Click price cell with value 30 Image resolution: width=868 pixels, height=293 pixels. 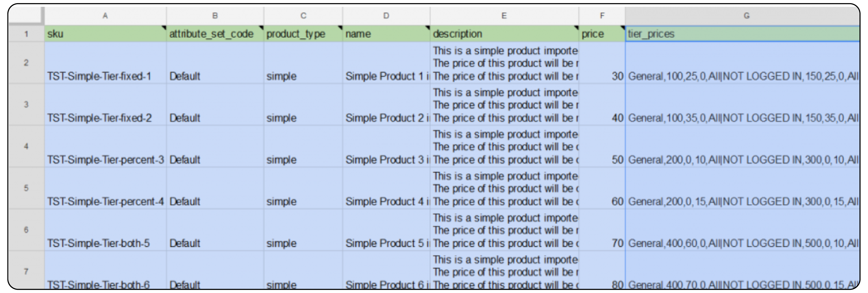pyautogui.click(x=602, y=63)
